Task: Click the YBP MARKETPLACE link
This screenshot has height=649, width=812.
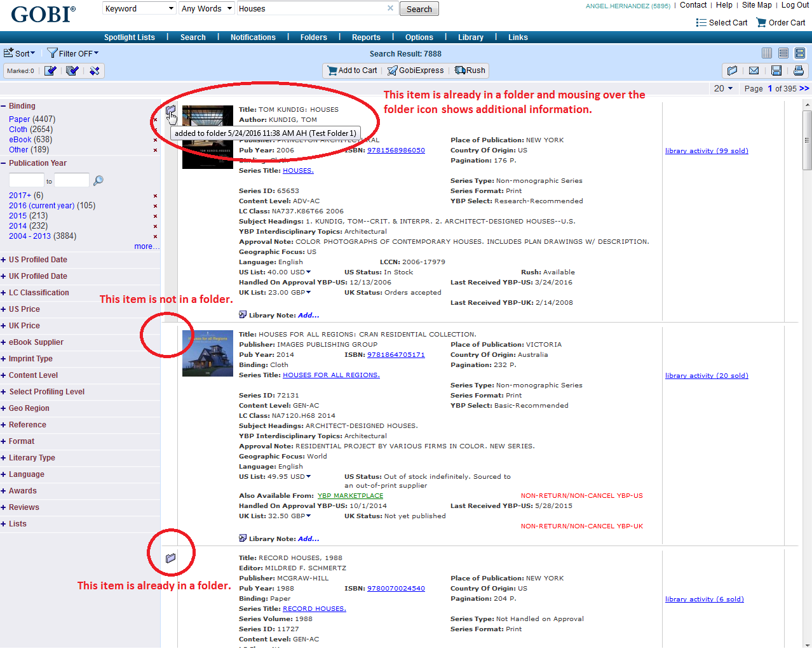Action: pyautogui.click(x=350, y=496)
